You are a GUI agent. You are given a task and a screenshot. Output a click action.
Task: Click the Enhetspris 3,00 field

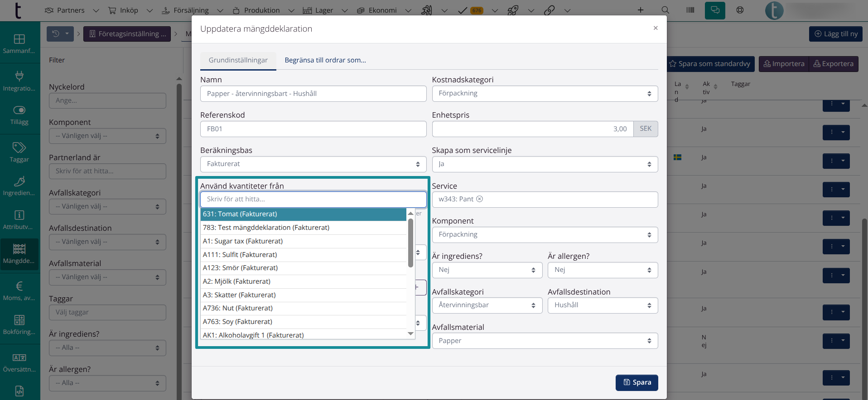pos(533,129)
